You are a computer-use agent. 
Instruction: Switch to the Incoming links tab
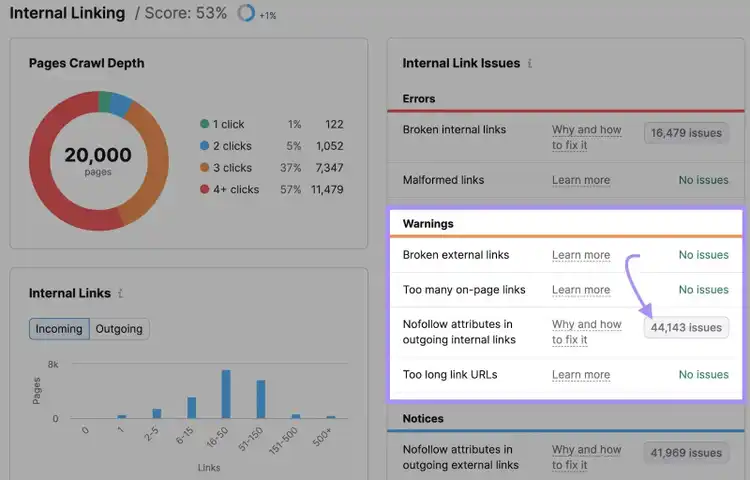59,329
